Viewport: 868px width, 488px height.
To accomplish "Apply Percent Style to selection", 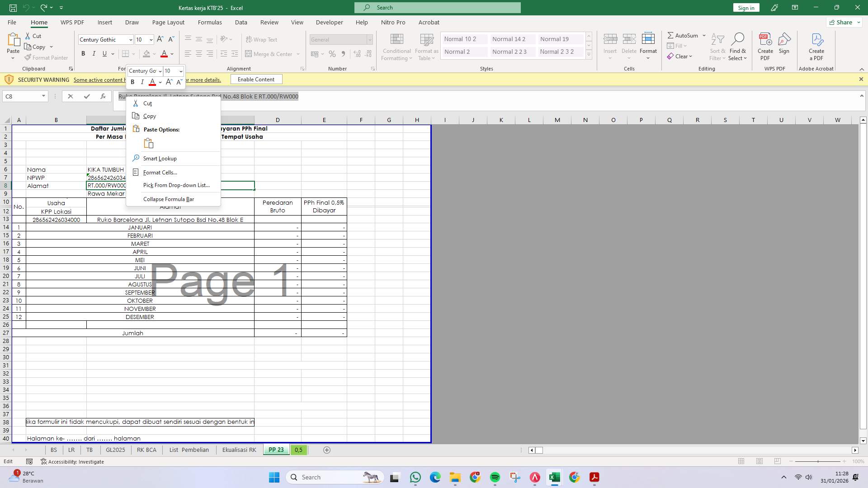I will (332, 54).
